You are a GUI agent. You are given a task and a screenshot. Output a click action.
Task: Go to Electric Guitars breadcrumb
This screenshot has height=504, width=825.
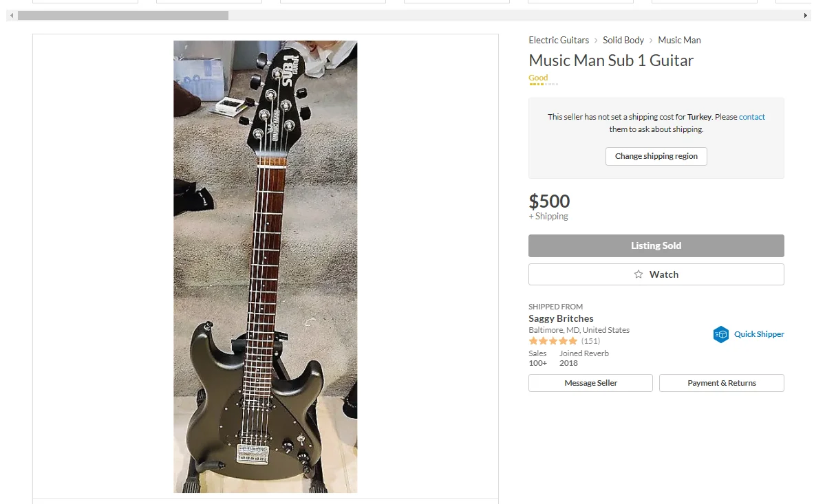click(559, 41)
